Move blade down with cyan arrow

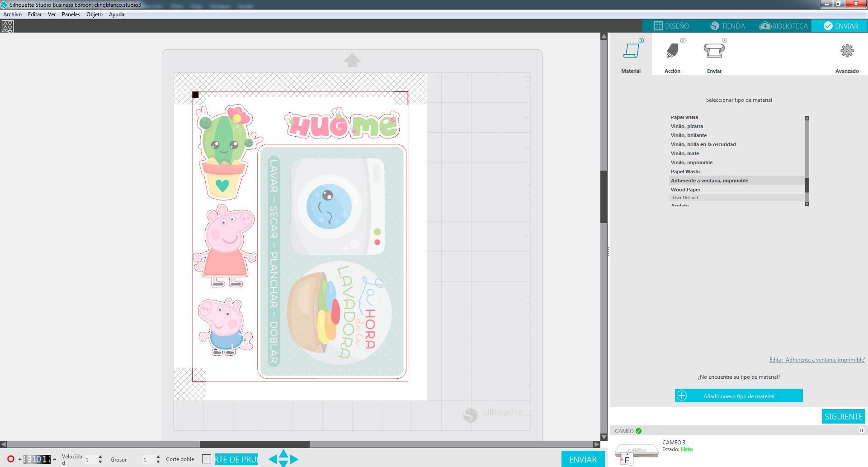click(x=283, y=464)
